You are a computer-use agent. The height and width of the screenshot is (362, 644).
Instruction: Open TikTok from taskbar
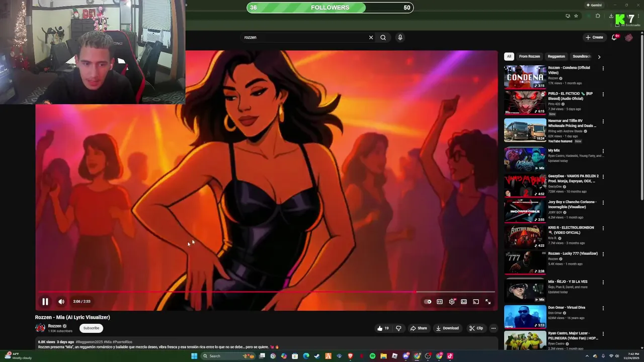coord(450,356)
